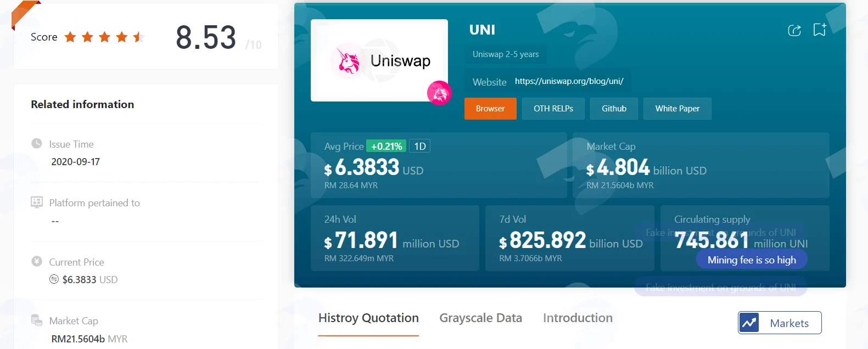Click the 2020-09-17 issue date
This screenshot has height=349, width=868.
coord(76,162)
